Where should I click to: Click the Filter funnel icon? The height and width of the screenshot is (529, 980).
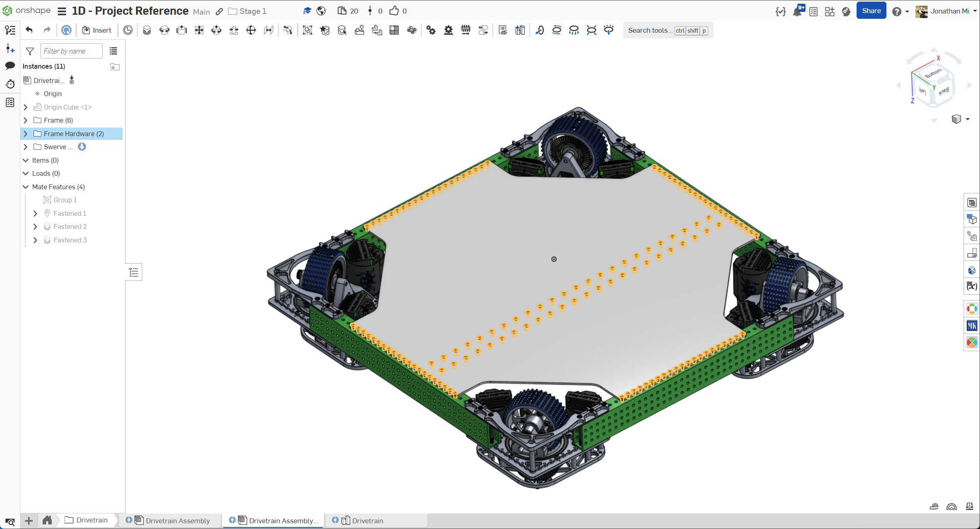30,51
